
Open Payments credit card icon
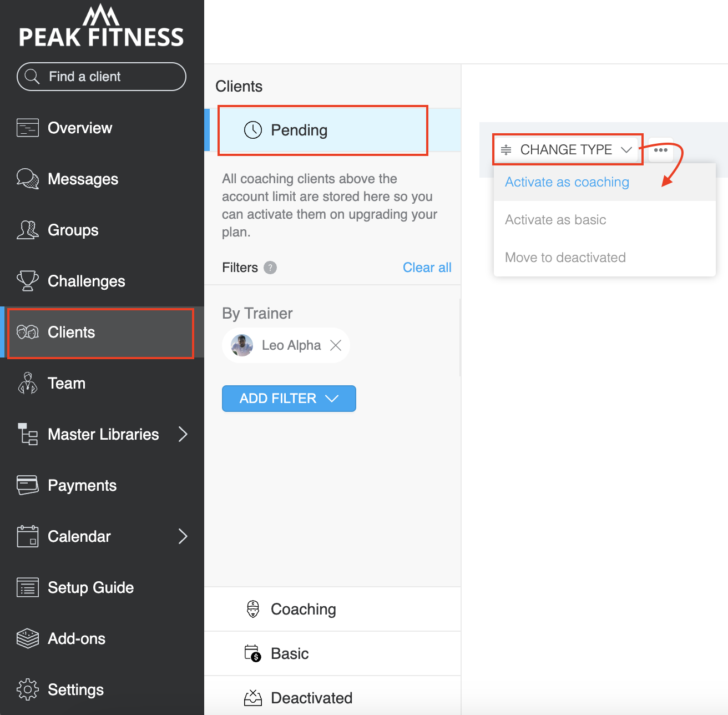(28, 485)
